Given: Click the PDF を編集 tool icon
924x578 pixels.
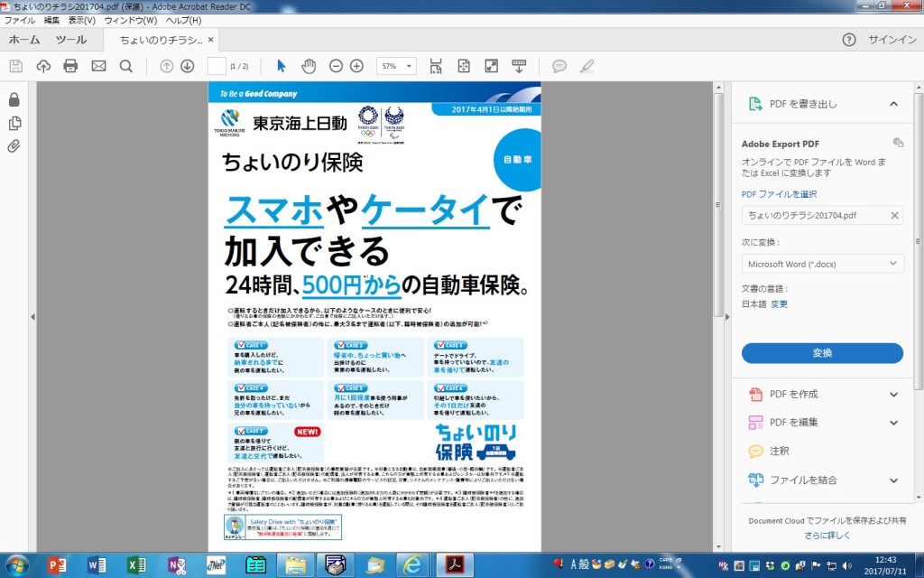Looking at the screenshot, I should [x=755, y=423].
